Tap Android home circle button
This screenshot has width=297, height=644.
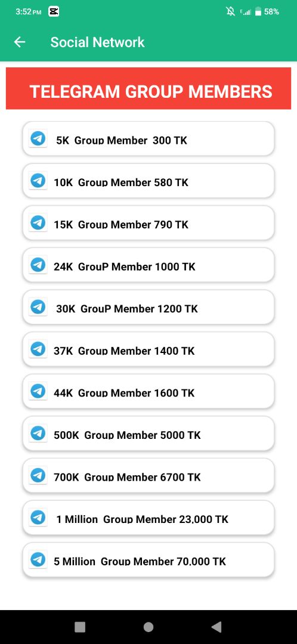148,627
